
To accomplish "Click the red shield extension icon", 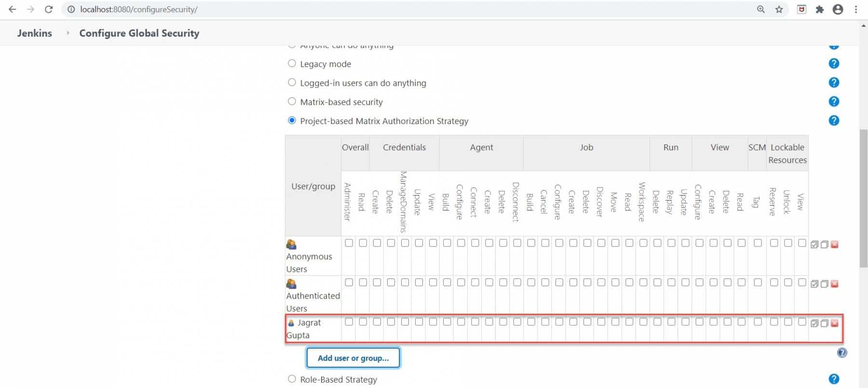I will tap(801, 9).
